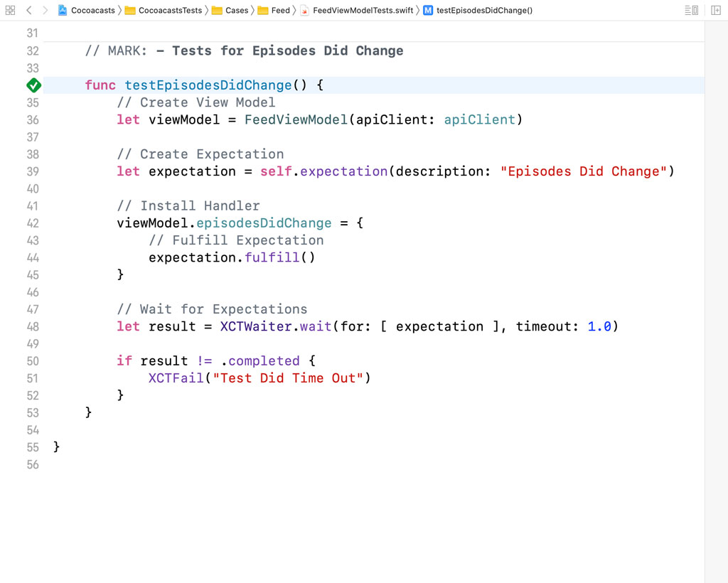Click the Cases folder icon in jump bar
Image resolution: width=728 pixels, height=583 pixels.
tap(218, 11)
